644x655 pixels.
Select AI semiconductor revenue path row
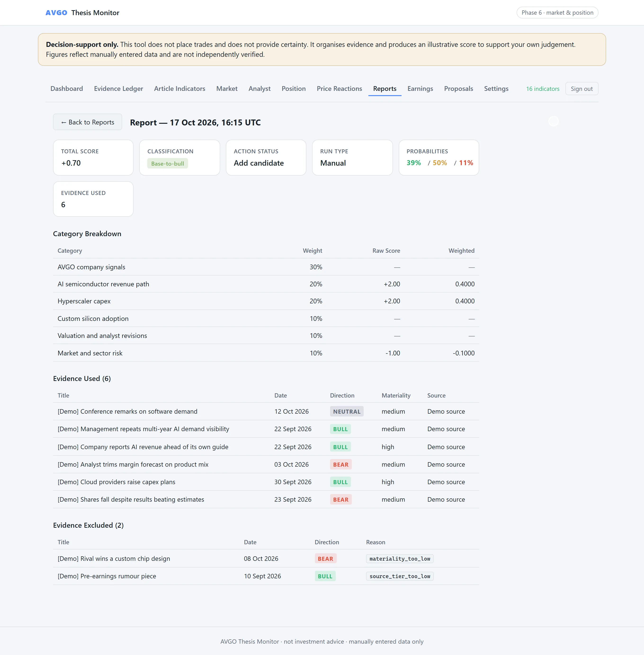[266, 284]
